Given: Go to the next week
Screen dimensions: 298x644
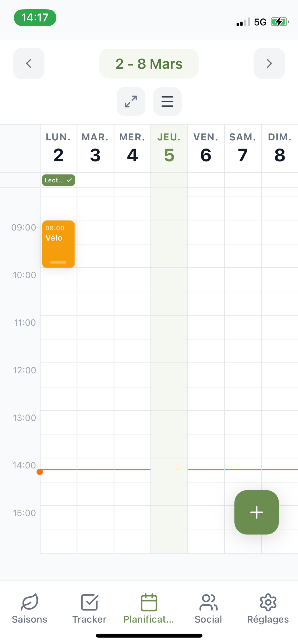Looking at the screenshot, I should (x=269, y=63).
